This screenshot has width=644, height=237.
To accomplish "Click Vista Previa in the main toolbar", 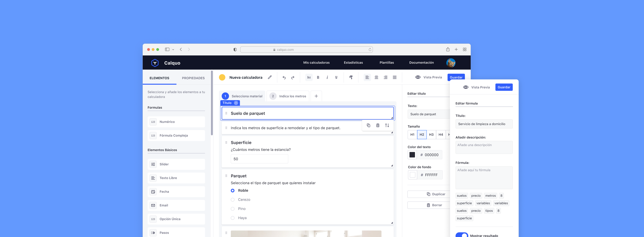I will coord(429,77).
